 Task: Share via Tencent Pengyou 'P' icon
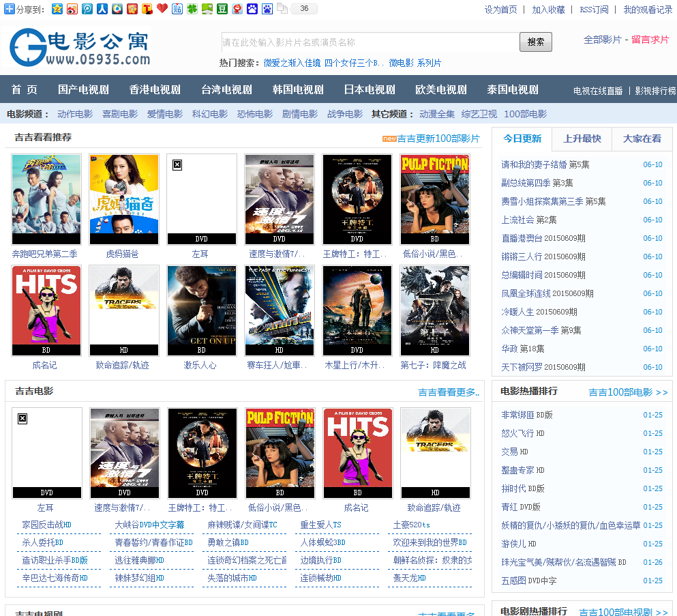(x=87, y=9)
